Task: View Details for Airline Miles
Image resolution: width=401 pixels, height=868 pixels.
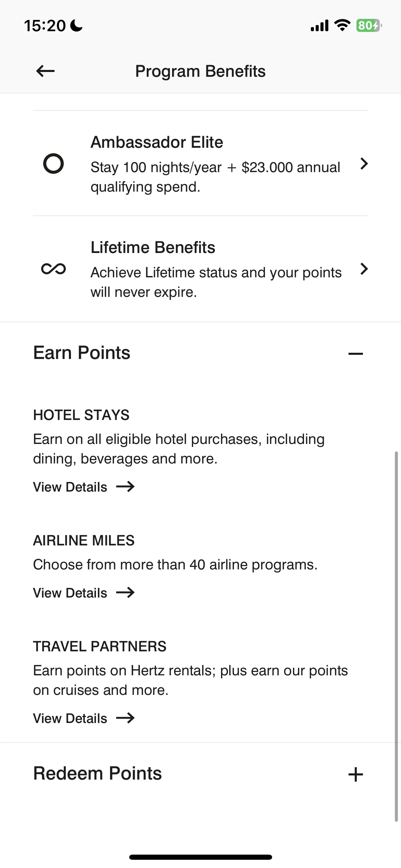Action: point(70,593)
